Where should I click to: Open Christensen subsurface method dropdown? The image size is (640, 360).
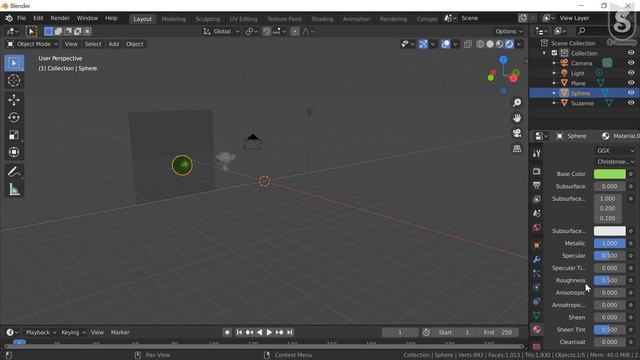[x=614, y=162]
